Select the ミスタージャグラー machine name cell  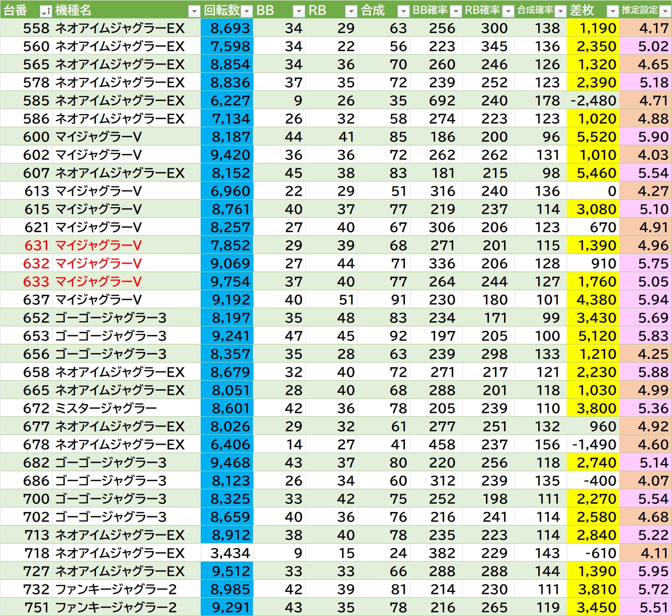[x=106, y=408]
